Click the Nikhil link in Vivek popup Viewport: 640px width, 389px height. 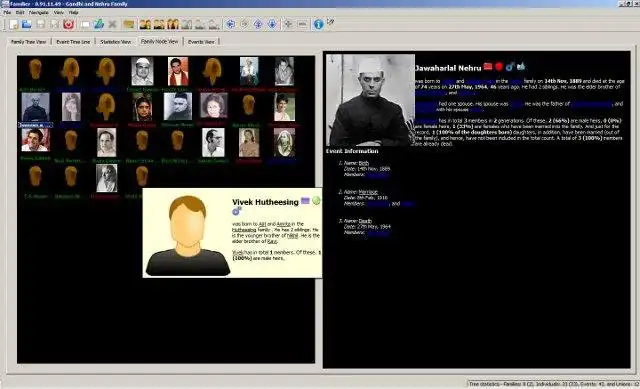click(293, 236)
